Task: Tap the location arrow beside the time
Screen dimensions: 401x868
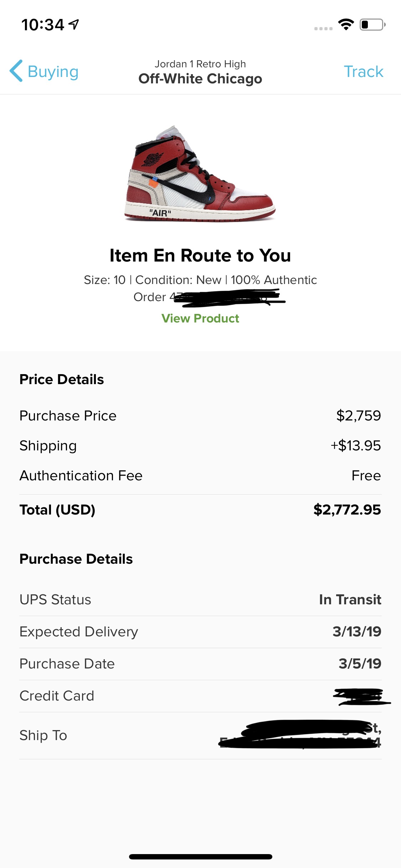Action: 74,25
